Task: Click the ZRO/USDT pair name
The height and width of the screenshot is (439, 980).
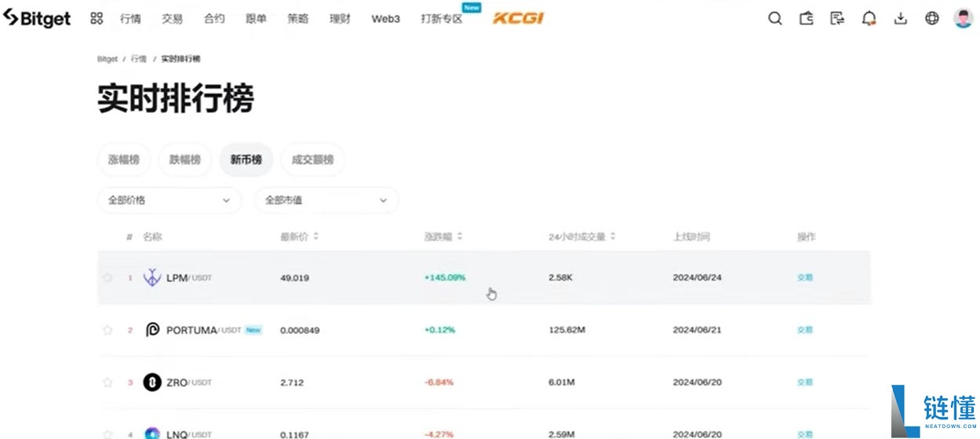Action: pyautogui.click(x=189, y=382)
